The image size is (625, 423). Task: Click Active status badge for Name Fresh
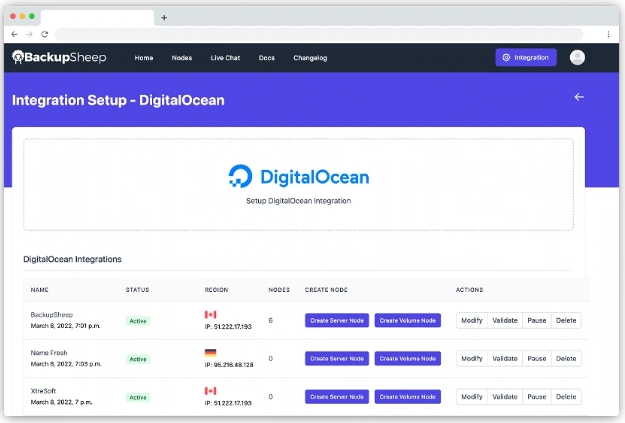tap(138, 359)
